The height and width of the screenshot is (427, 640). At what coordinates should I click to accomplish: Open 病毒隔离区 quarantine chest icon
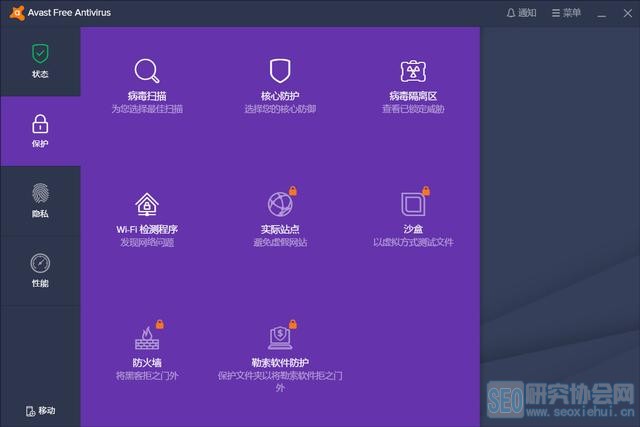pyautogui.click(x=413, y=71)
